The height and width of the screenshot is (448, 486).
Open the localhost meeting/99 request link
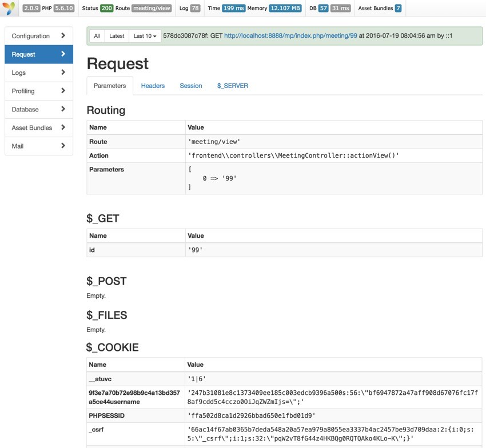point(290,35)
